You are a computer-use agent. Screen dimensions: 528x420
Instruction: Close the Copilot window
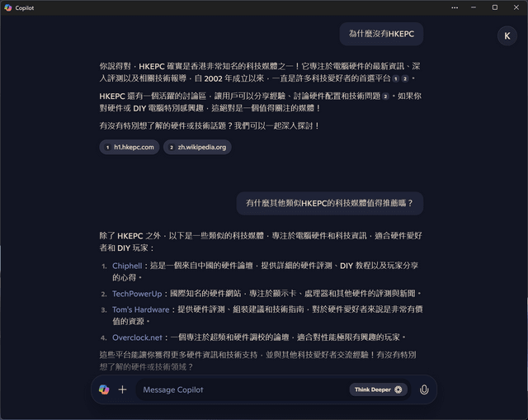tap(516, 7)
